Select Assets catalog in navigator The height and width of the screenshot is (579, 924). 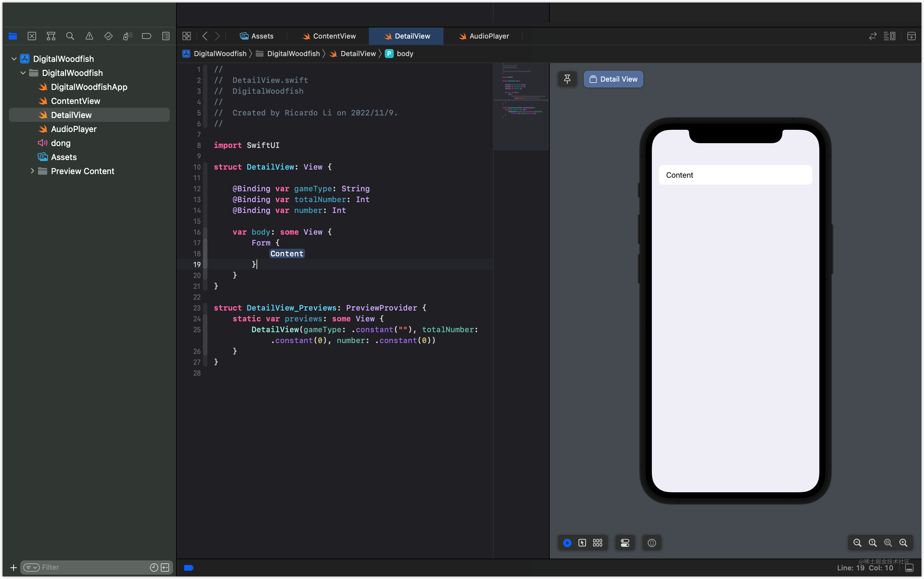pyautogui.click(x=89, y=157)
